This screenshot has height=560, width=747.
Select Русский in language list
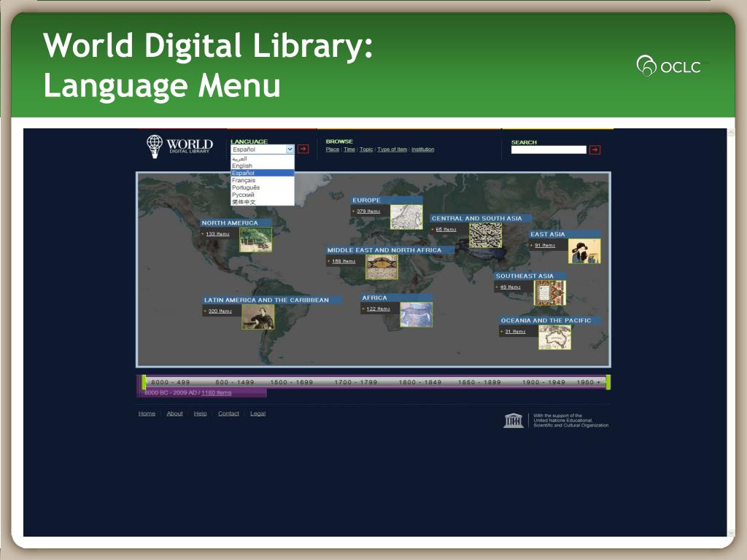tap(263, 195)
